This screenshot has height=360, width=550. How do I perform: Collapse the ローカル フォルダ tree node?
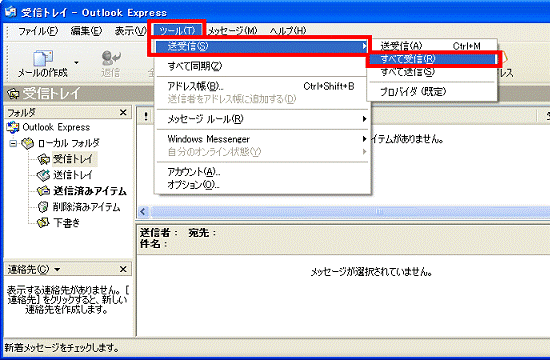[13, 143]
